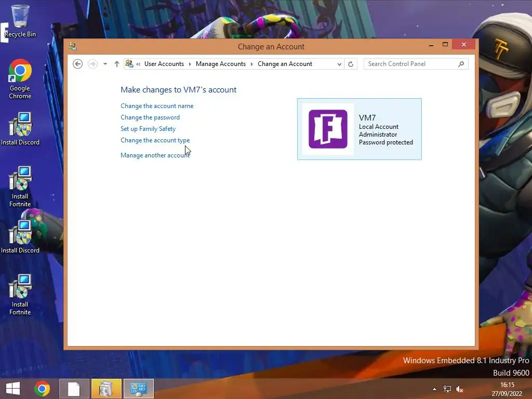The width and height of the screenshot is (532, 399).
Task: Click the window title bar system icon
Action: point(72,46)
